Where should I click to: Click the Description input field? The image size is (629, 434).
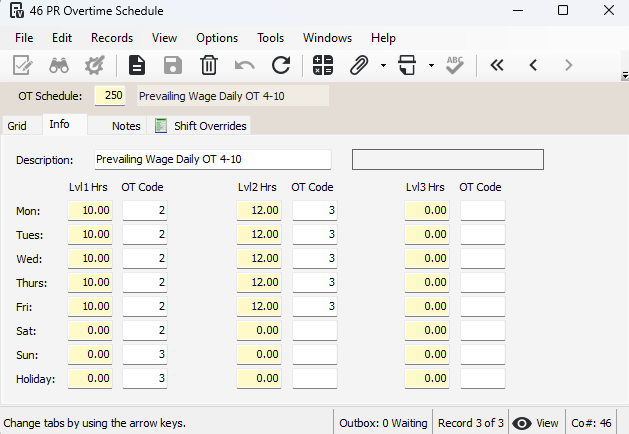213,159
